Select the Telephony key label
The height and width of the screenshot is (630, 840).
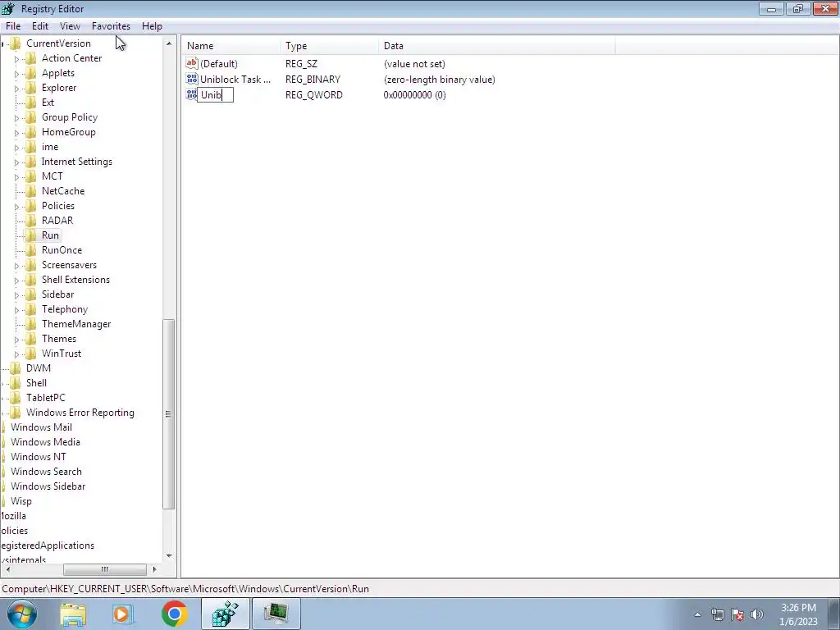tap(65, 309)
